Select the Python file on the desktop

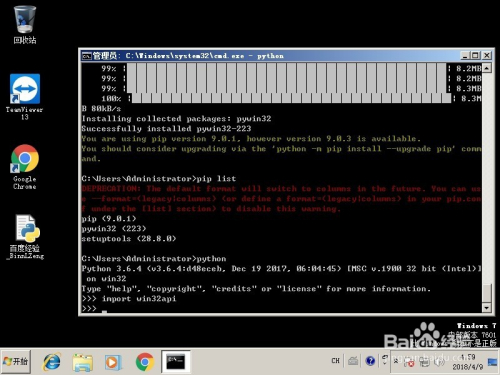pyautogui.click(x=26, y=237)
